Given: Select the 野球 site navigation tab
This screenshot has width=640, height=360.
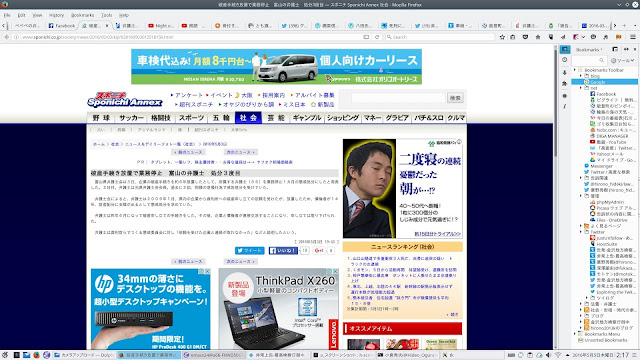Looking at the screenshot, I should tap(101, 118).
